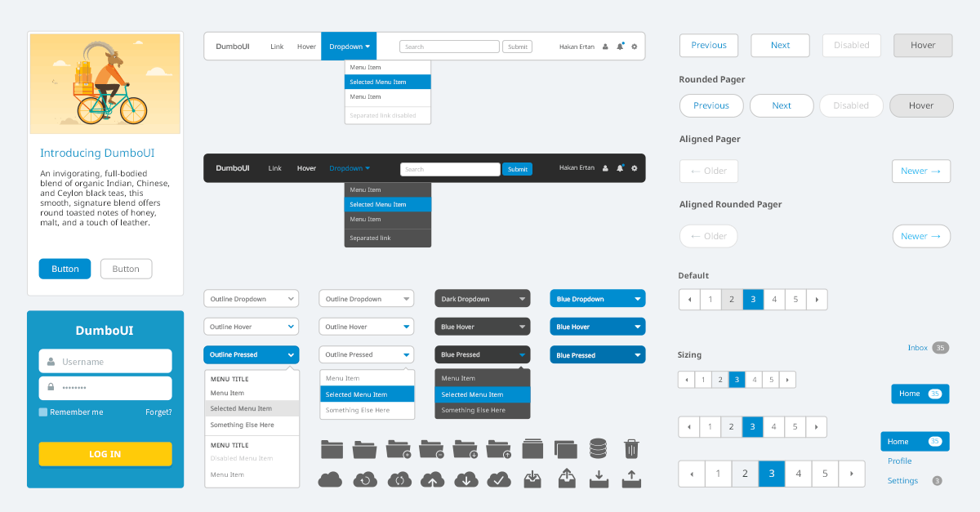Click the inbox box with down arrow icon

[x=532, y=479]
